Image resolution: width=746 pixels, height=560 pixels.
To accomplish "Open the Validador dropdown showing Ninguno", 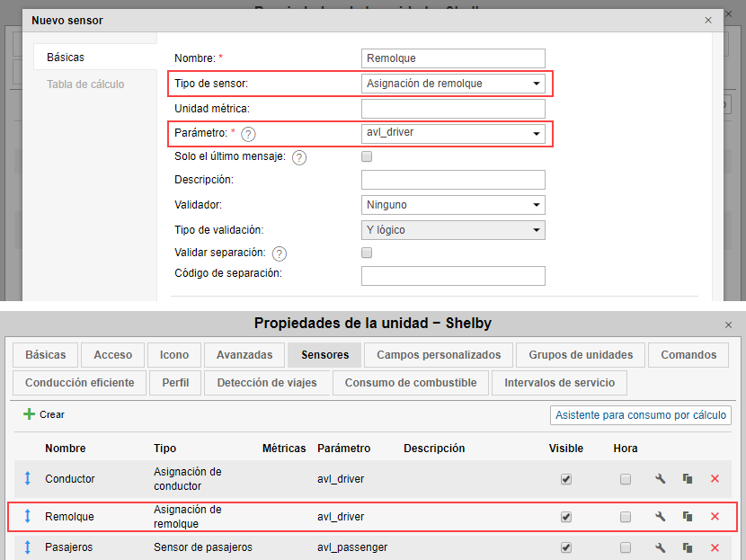I will (x=453, y=205).
